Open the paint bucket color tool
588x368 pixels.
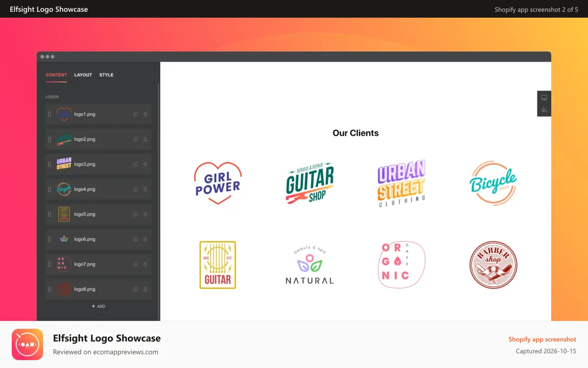[544, 110]
